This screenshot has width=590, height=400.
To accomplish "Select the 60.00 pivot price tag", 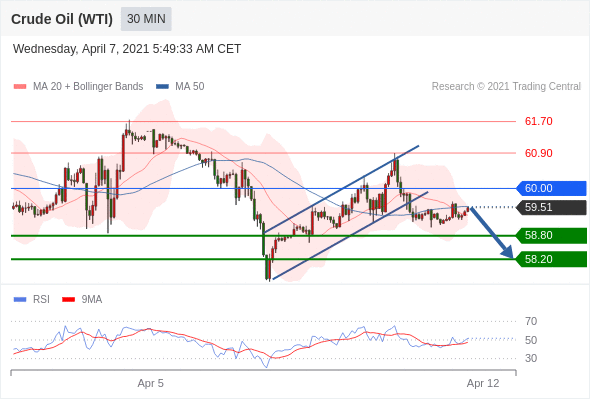I will [x=551, y=188].
